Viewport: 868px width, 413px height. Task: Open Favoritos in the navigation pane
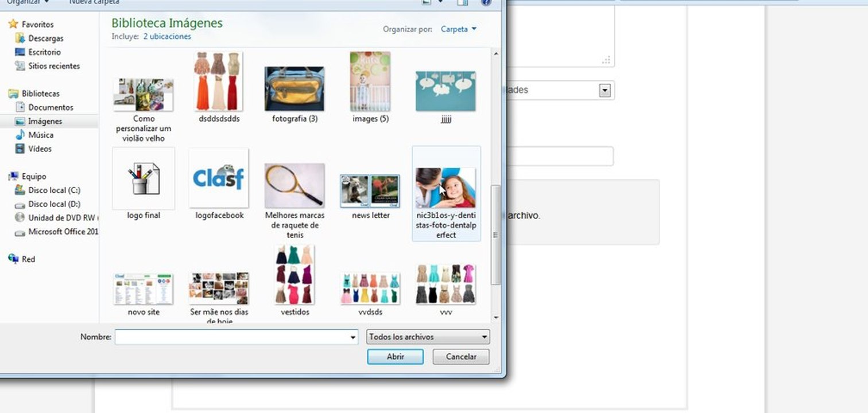point(37,25)
